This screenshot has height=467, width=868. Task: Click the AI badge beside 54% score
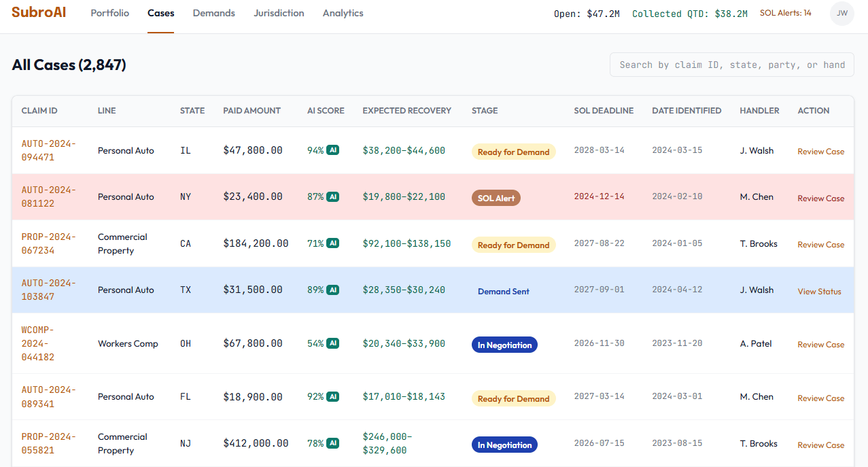tap(332, 343)
